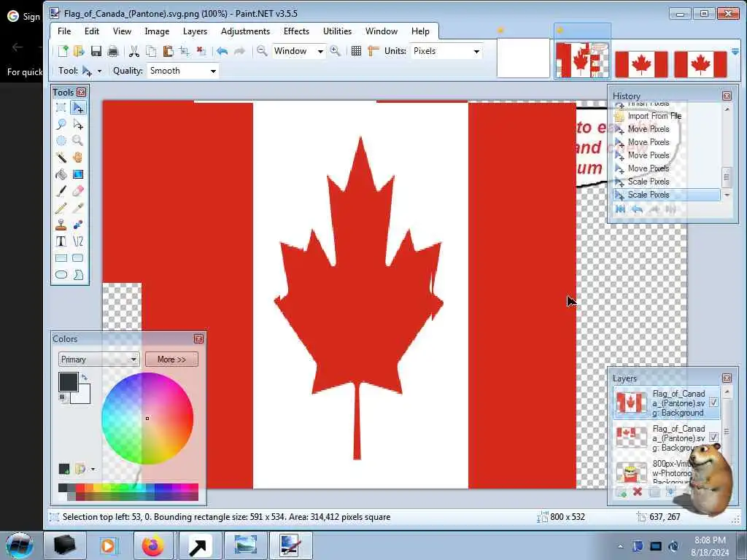747x560 pixels.
Task: Open the Utilities menu
Action: 337,31
